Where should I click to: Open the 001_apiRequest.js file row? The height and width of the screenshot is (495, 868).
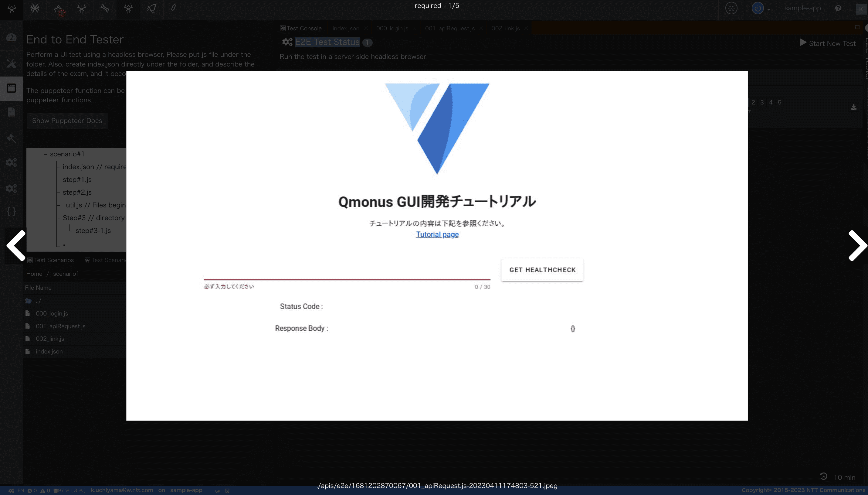tap(60, 326)
